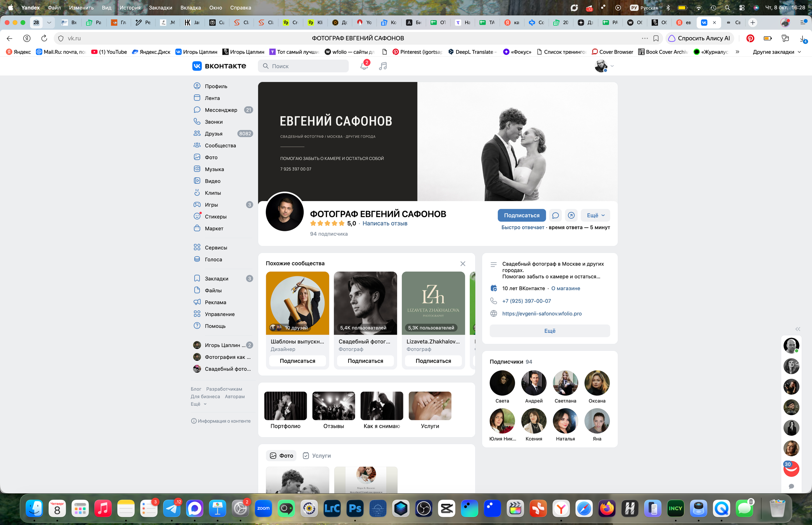Open the Игорь Цаплин bookmark with VK icon
The image size is (812, 525).
(196, 52)
